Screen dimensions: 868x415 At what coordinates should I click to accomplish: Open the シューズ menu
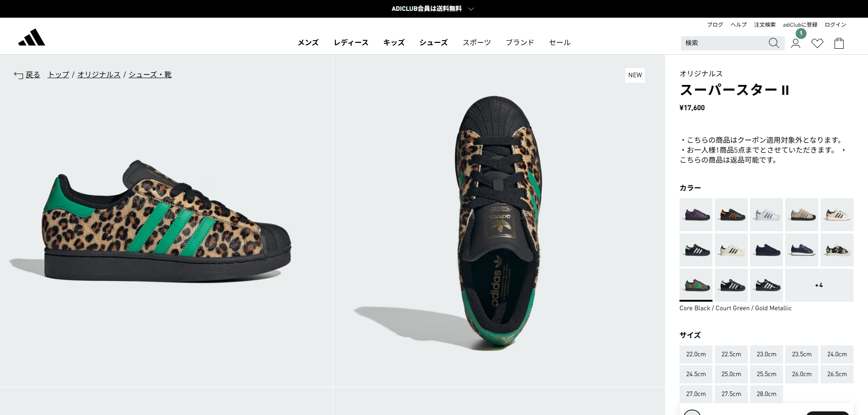coord(434,42)
